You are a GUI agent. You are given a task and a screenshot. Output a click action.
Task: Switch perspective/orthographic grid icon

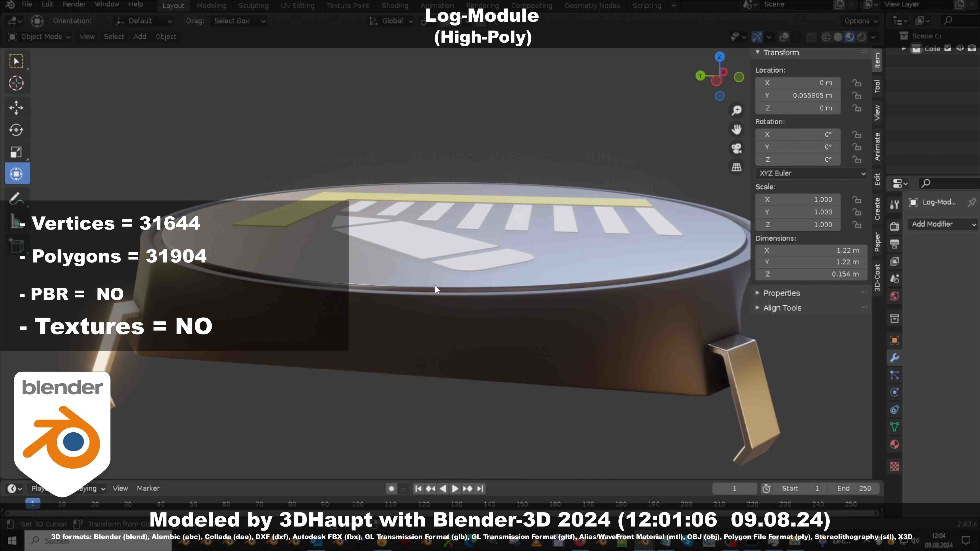coord(737,167)
